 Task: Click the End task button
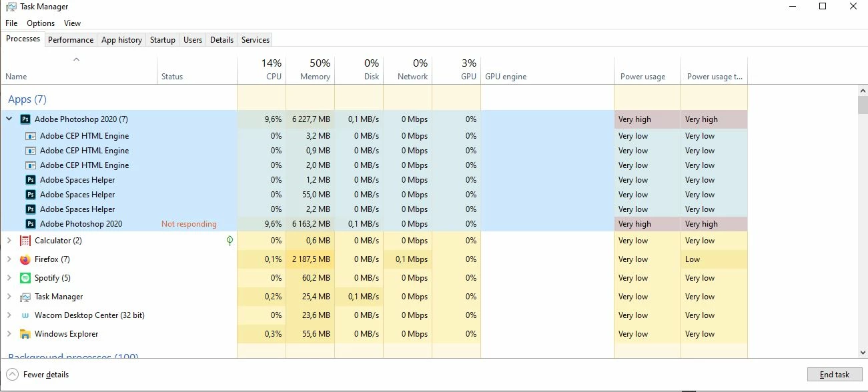coord(835,374)
